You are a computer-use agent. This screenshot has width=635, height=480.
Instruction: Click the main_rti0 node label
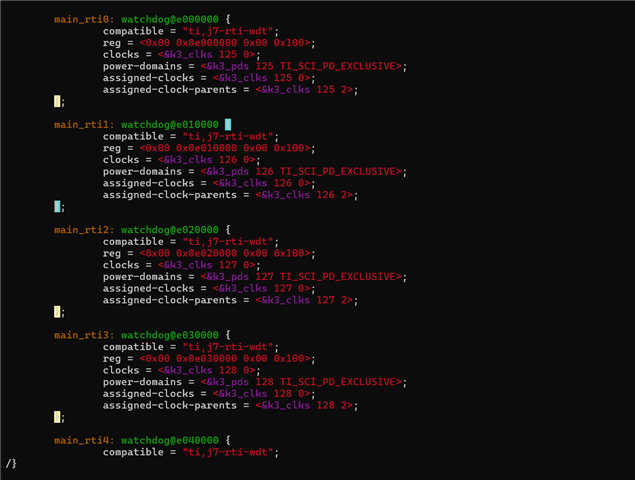81,19
